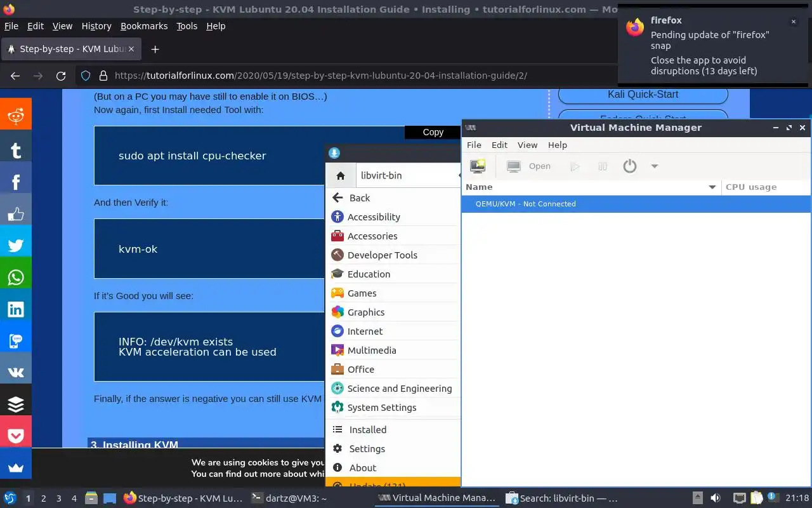Open Discover Settings page
This screenshot has width=812, height=508.
pos(393,449)
